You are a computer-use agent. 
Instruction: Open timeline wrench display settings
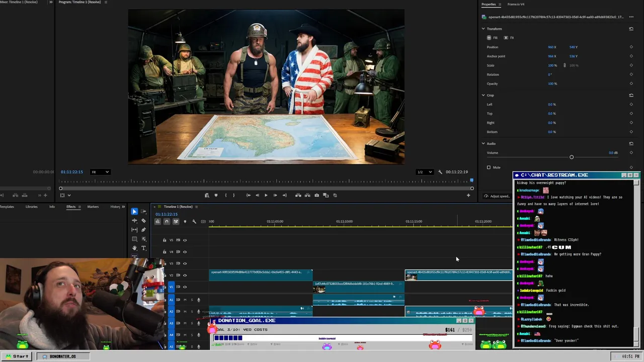(x=194, y=221)
